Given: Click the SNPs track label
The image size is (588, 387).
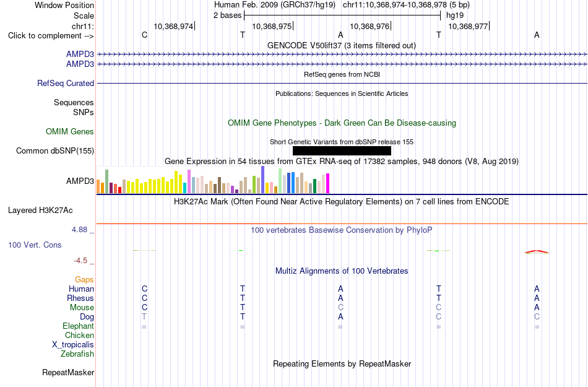Looking at the screenshot, I should pyautogui.click(x=84, y=112).
